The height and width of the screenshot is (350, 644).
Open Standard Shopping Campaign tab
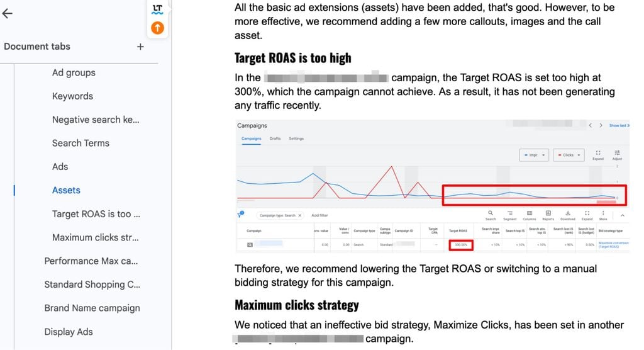click(x=92, y=285)
